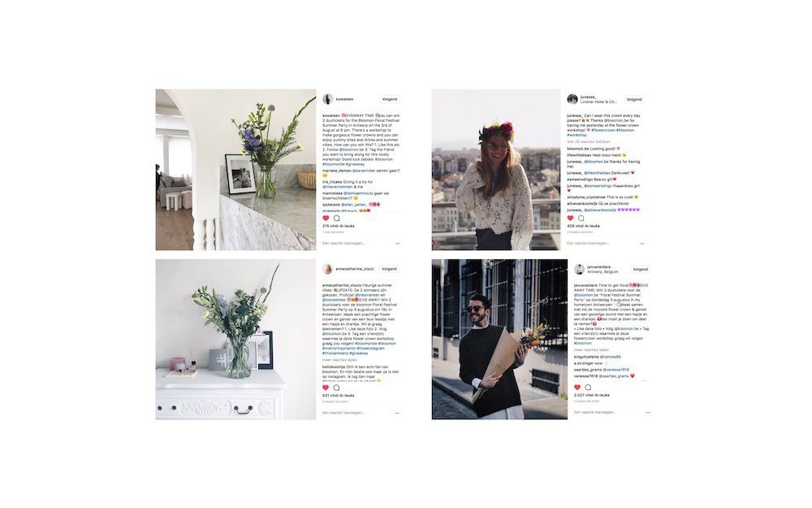The height and width of the screenshot is (508, 812).
Task: Click 'Alle 26 reacties bekijken' link
Action: tap(588, 141)
